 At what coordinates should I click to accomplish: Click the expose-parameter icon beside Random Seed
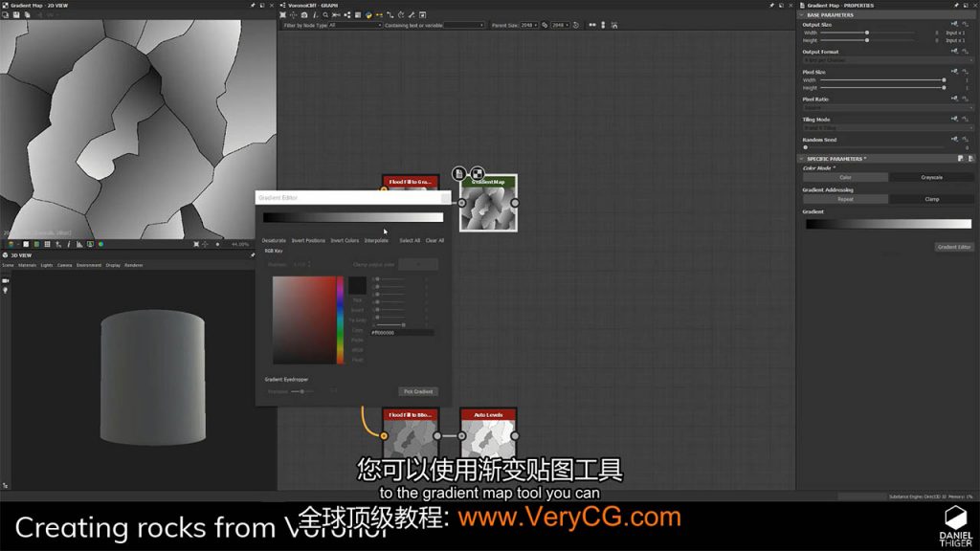(x=954, y=140)
